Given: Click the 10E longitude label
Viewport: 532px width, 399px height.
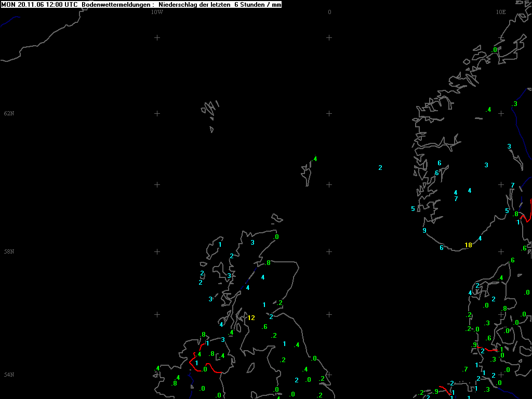Looking at the screenshot, I should [500, 11].
